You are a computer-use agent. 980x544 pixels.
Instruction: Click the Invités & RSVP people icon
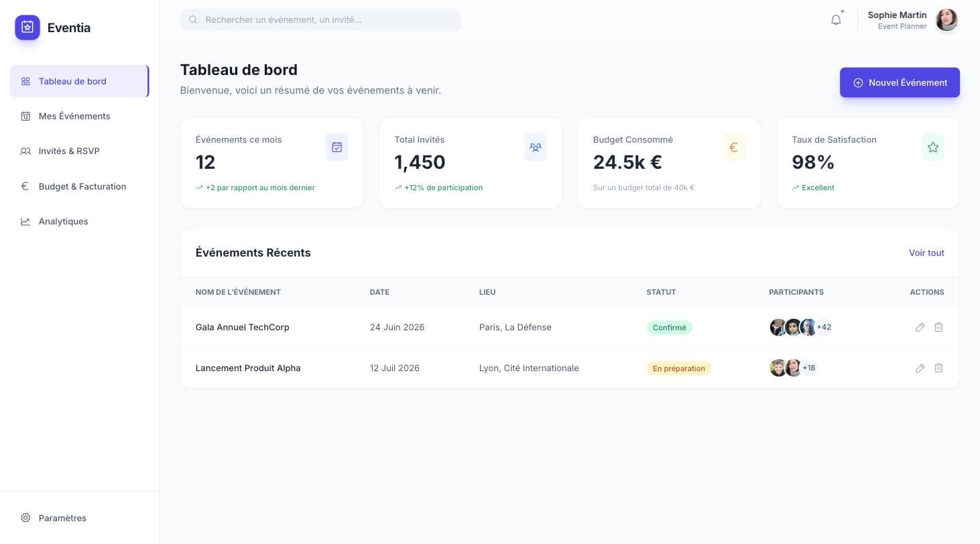click(25, 151)
